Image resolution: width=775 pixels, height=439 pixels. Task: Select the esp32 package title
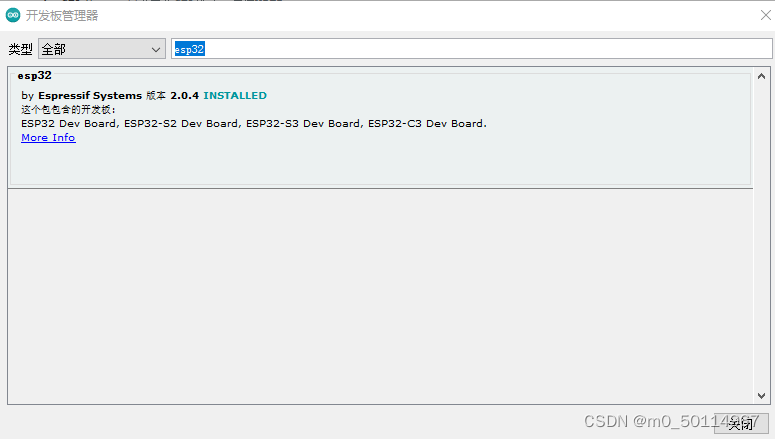35,75
